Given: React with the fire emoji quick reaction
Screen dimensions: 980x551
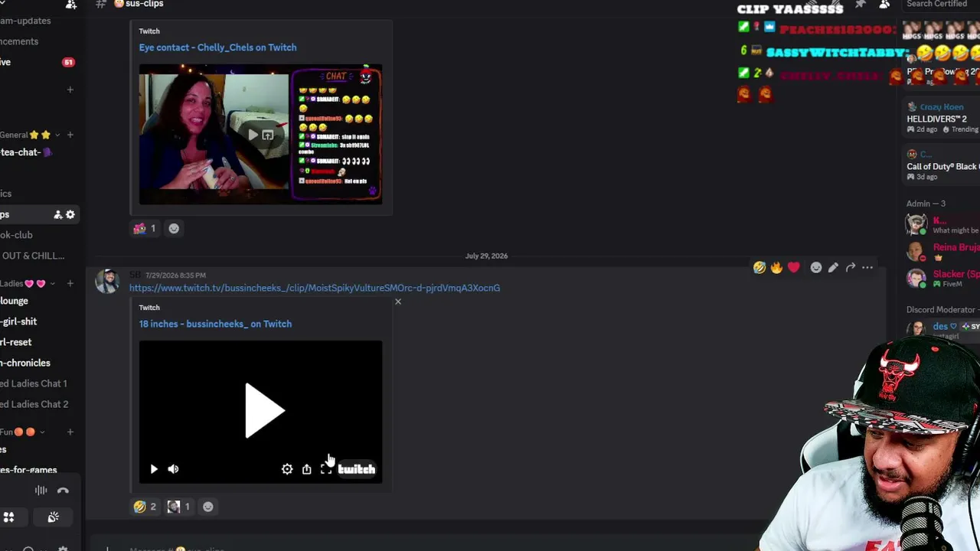Looking at the screenshot, I should point(776,268).
